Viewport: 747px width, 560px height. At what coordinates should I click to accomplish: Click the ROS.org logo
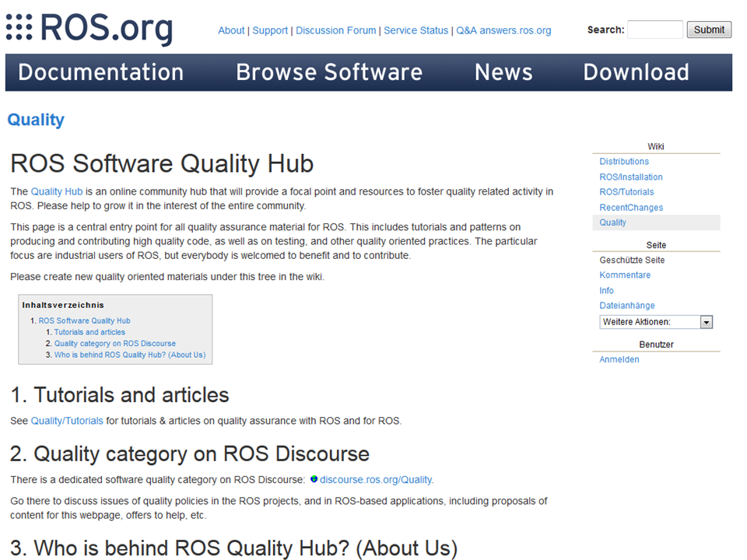[89, 28]
